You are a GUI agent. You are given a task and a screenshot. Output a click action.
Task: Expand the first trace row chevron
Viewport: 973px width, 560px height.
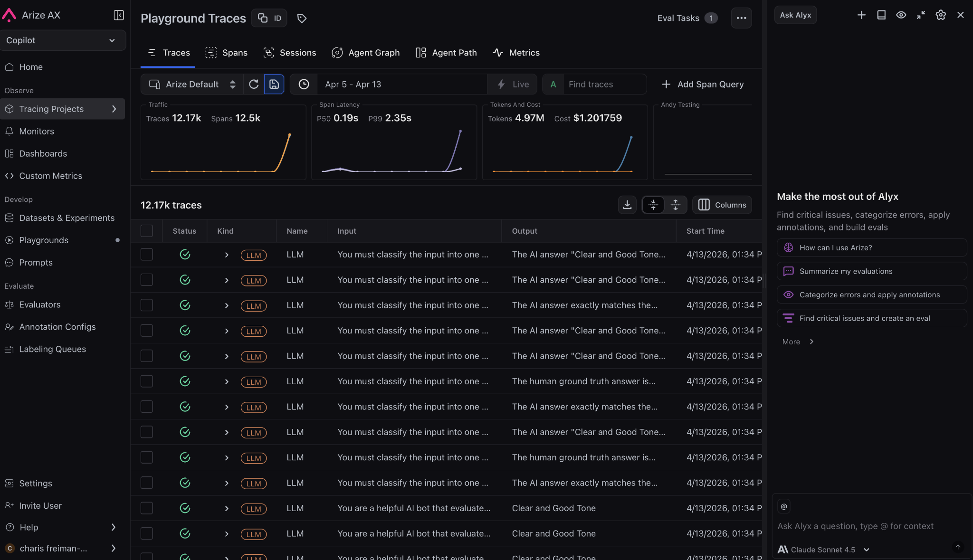(227, 255)
